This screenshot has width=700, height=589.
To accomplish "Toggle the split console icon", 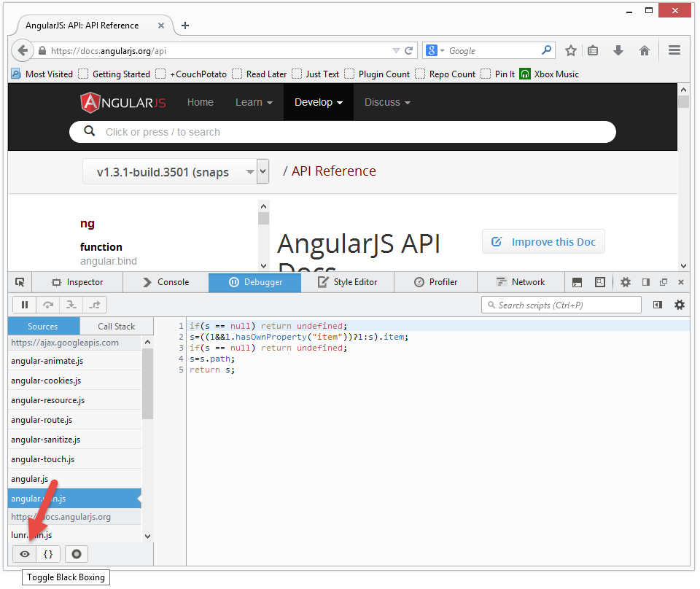I will pyautogui.click(x=577, y=282).
